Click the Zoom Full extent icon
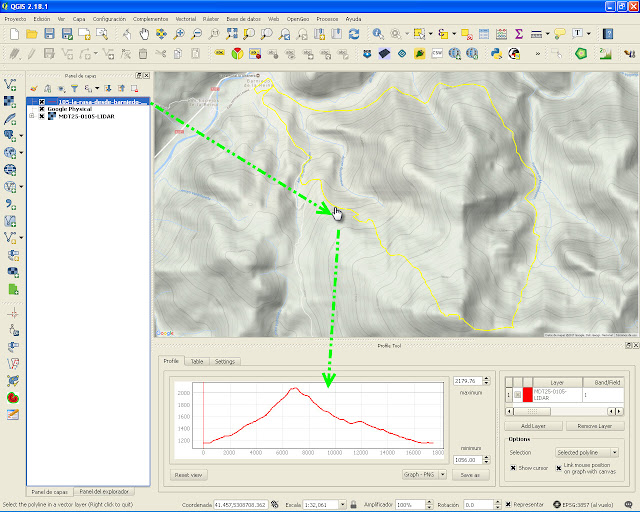 pos(232,34)
